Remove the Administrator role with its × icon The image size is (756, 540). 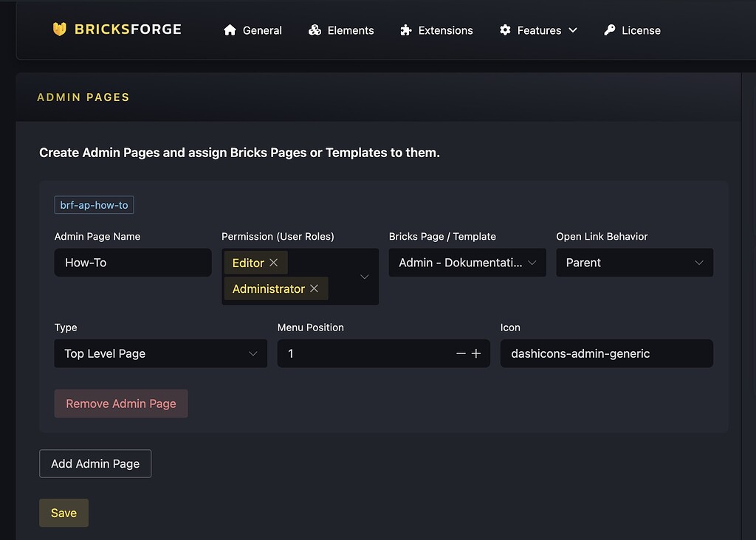(313, 288)
